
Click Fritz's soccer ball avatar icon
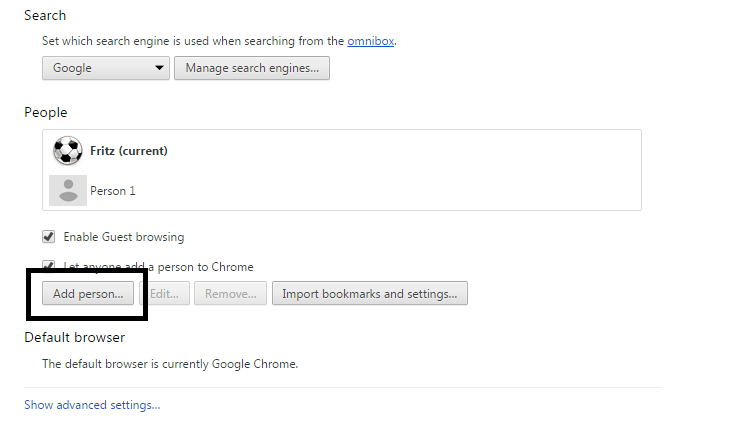[67, 151]
